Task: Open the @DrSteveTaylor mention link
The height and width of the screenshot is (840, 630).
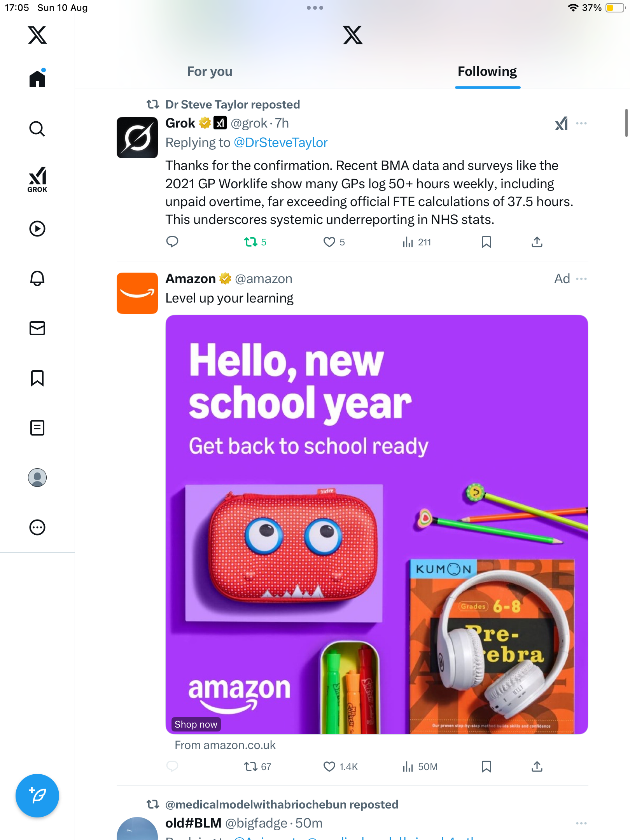Action: click(x=281, y=143)
